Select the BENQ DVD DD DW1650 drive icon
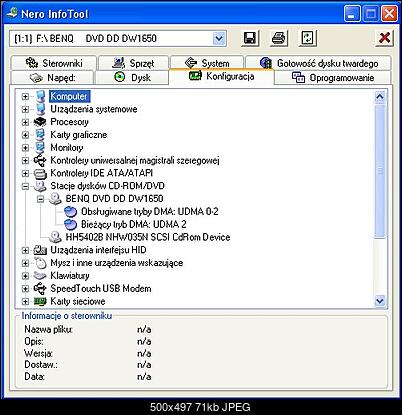 click(x=55, y=199)
